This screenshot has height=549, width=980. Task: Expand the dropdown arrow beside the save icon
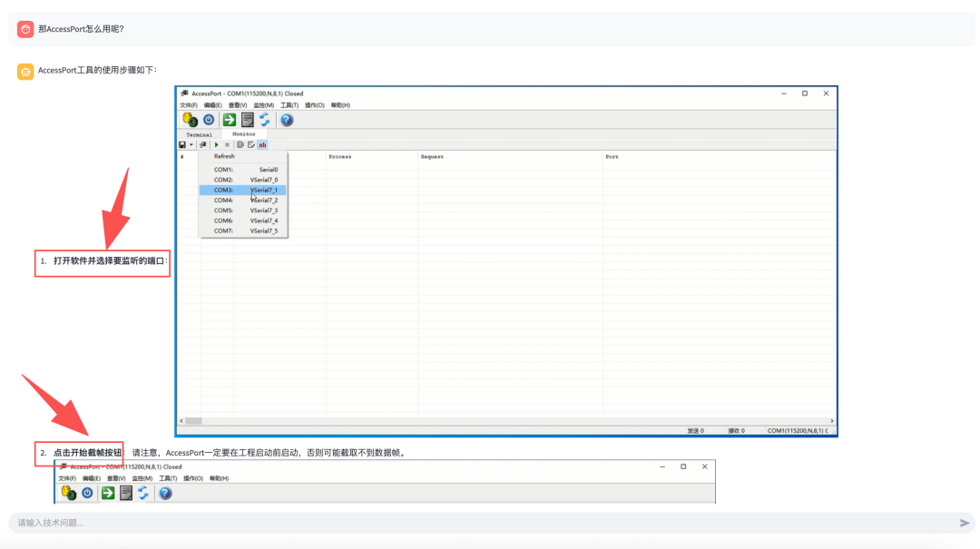191,144
